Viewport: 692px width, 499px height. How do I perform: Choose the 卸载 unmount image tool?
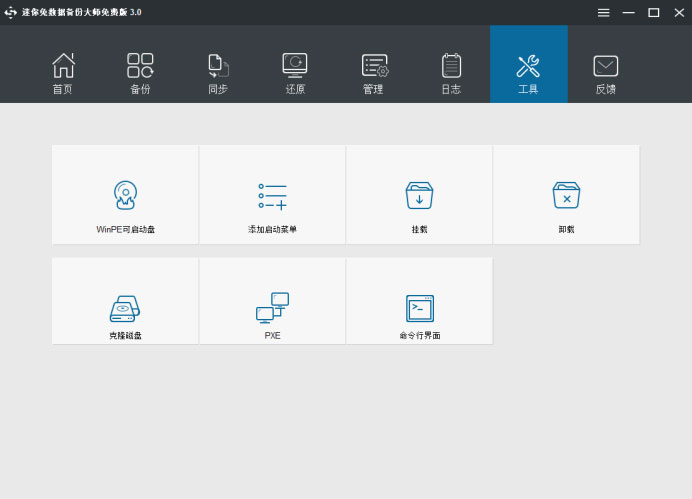566,196
